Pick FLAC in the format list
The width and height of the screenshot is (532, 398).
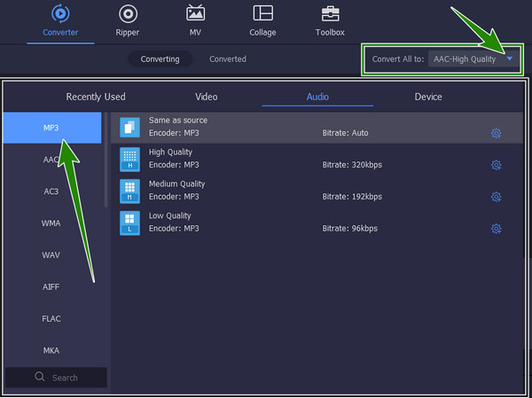[x=52, y=319]
